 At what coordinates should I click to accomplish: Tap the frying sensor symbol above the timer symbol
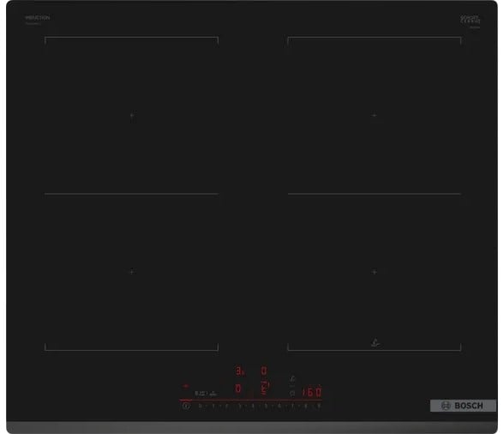click(x=292, y=379)
